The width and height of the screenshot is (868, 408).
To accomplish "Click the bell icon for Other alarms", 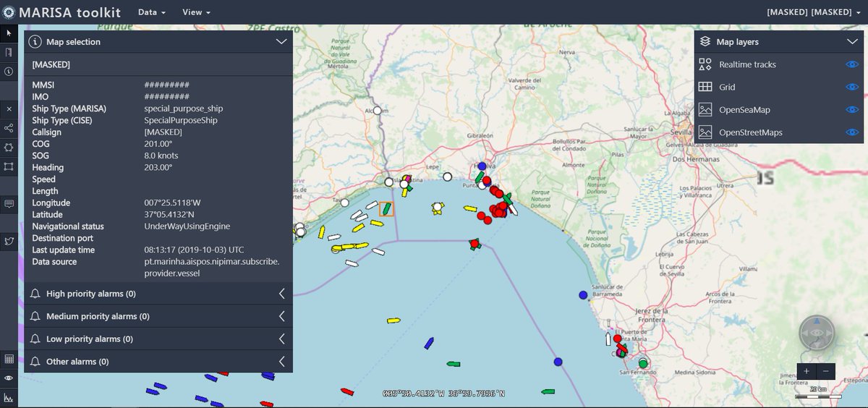I will click(35, 361).
